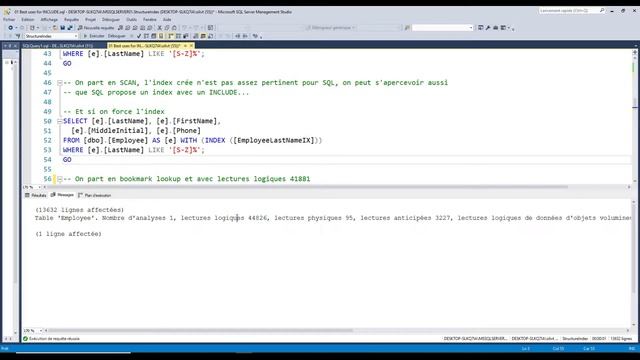Collapse the SELECT statement at line 50
The width and height of the screenshot is (640, 360).
pos(60,121)
